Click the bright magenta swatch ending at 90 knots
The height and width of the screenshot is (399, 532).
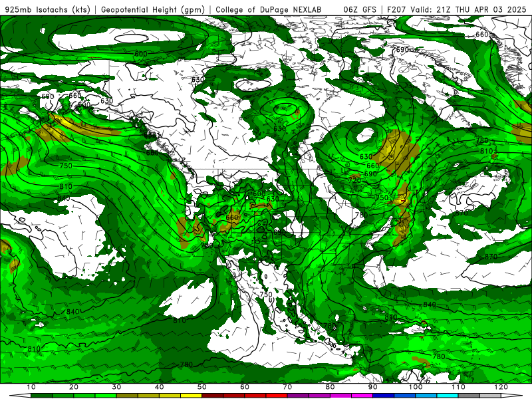[362, 396]
